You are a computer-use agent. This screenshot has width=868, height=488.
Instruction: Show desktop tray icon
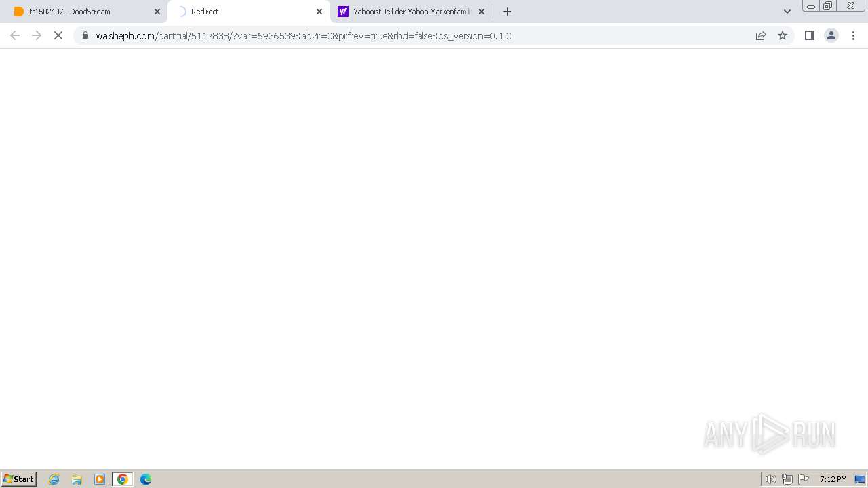pos(860,479)
